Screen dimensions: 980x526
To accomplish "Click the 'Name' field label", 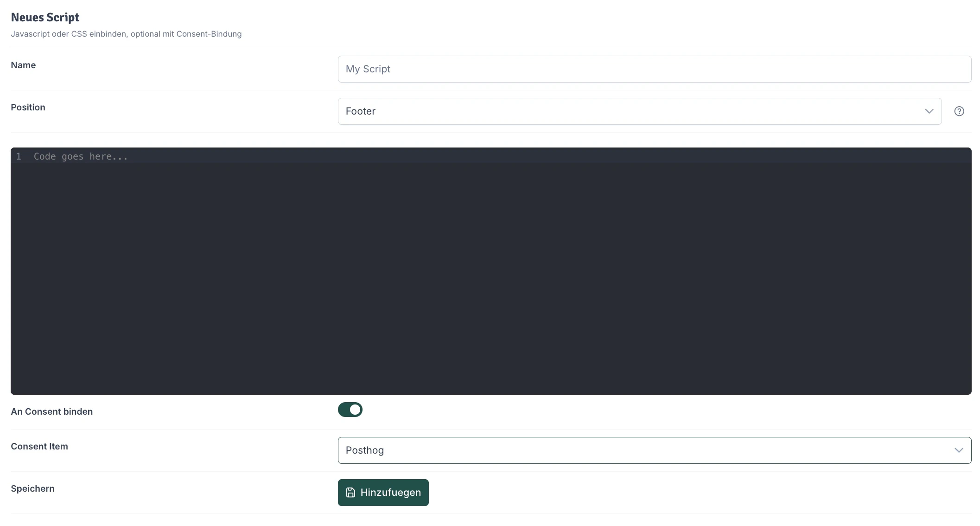I will pyautogui.click(x=23, y=65).
